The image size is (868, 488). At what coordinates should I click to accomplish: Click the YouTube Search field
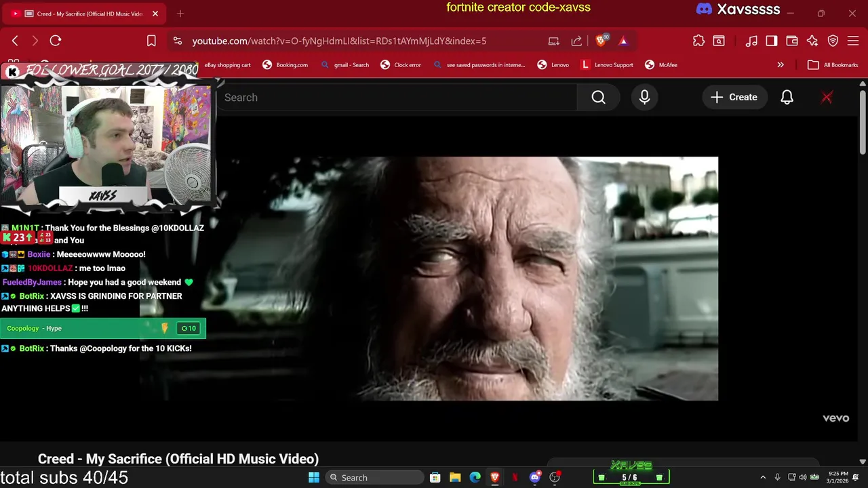397,97
